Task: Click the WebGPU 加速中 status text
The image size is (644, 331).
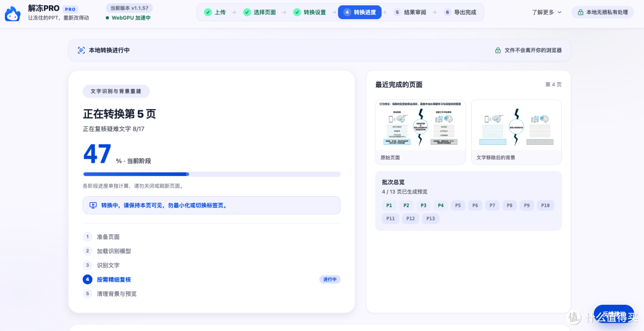Action: (x=131, y=18)
